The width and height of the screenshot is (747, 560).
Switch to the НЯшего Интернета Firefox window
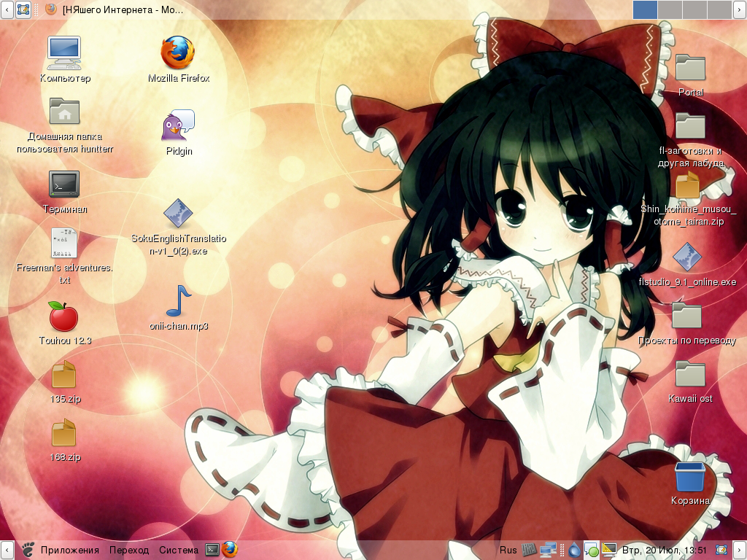pos(115,9)
